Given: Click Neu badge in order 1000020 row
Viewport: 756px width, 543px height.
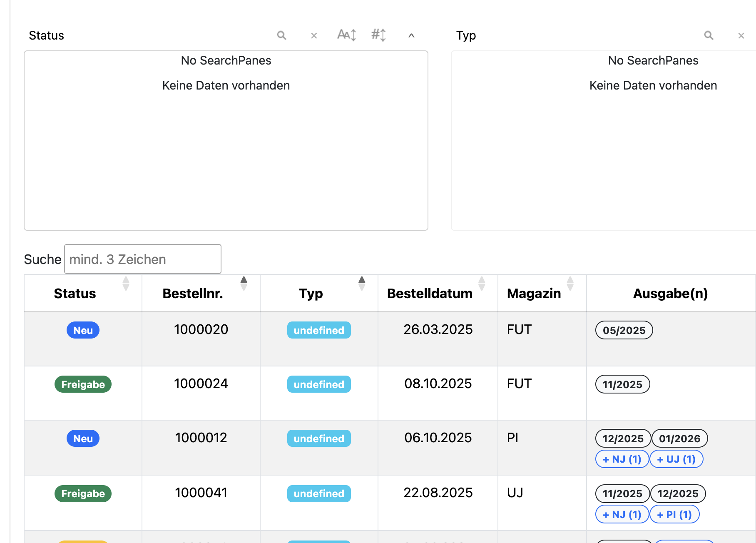Looking at the screenshot, I should point(83,330).
